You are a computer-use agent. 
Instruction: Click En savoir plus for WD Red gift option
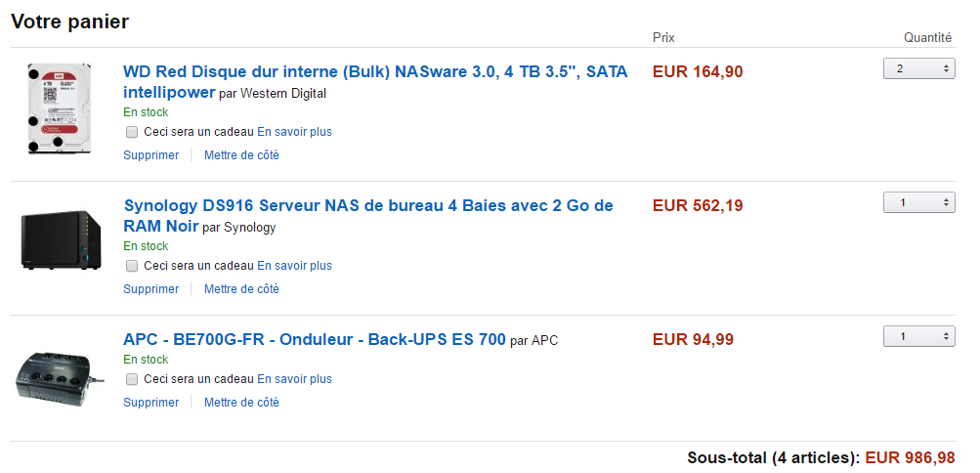pos(294,132)
